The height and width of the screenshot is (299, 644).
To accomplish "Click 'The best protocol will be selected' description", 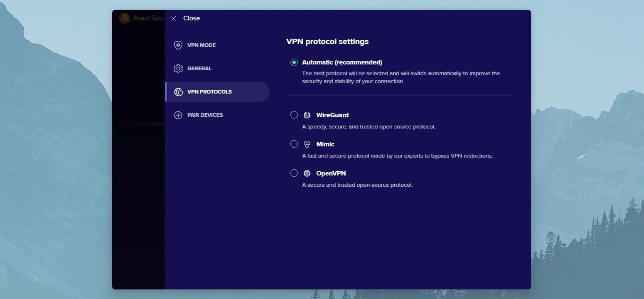I will pyautogui.click(x=401, y=77).
